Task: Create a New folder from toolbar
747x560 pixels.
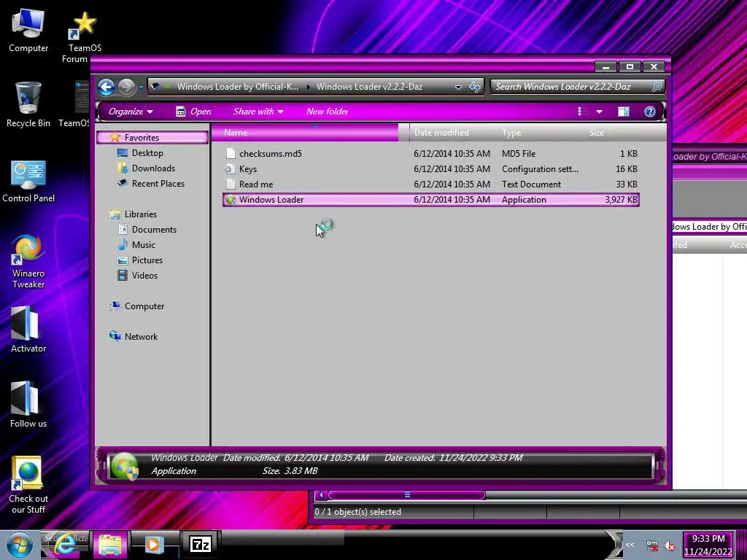Action: pyautogui.click(x=328, y=112)
